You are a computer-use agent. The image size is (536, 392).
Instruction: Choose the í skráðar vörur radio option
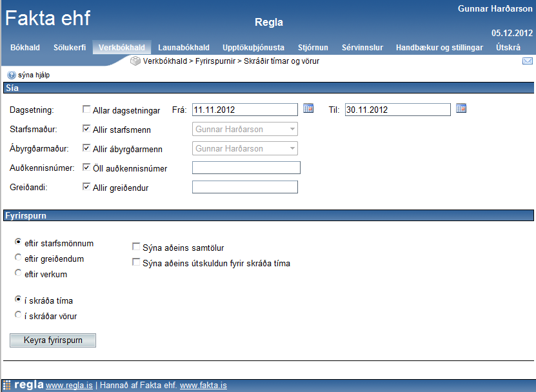[x=19, y=315]
